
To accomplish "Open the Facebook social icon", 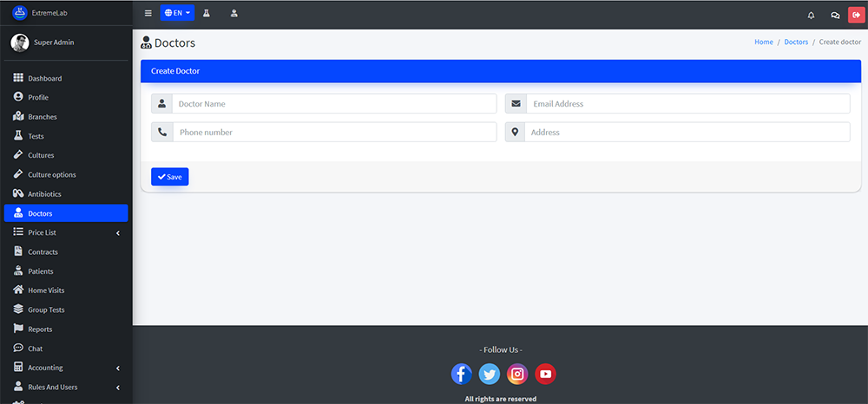I will tap(462, 374).
